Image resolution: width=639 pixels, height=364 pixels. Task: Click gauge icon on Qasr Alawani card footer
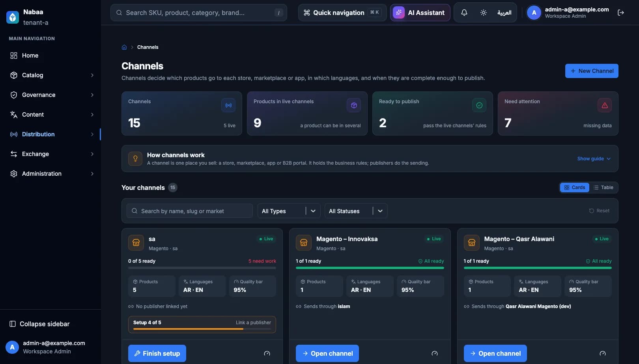[603, 353]
